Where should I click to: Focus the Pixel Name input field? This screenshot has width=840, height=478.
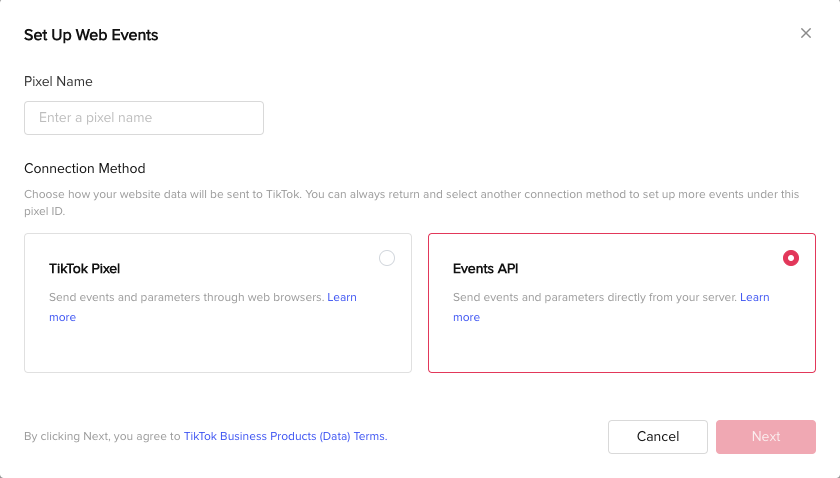click(144, 118)
